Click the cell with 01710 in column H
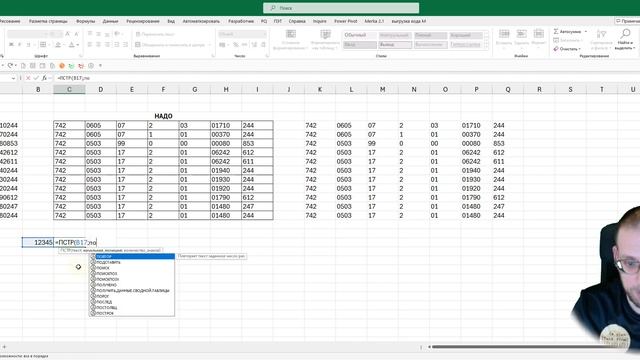The height and width of the screenshot is (360, 640). pos(226,125)
